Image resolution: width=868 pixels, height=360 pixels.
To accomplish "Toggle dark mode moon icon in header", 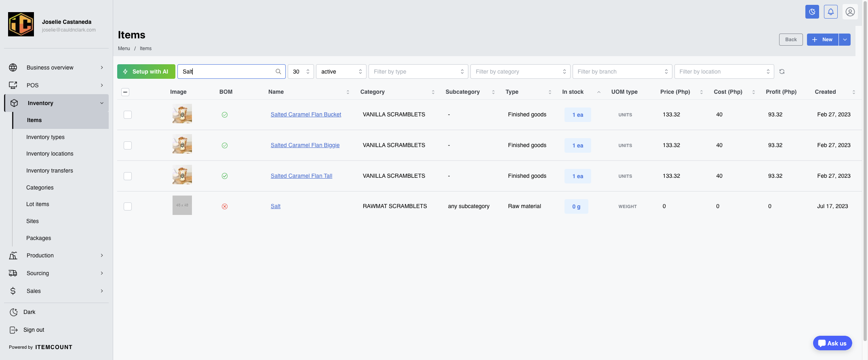I will tap(812, 12).
